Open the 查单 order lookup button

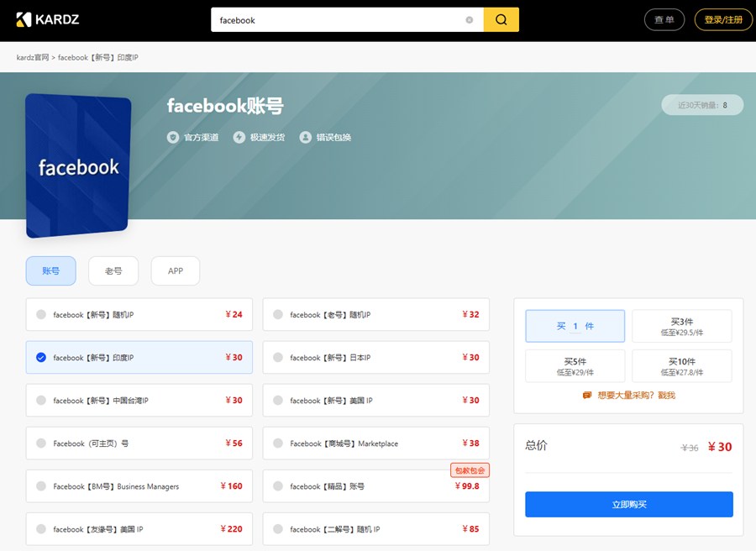[x=664, y=20]
